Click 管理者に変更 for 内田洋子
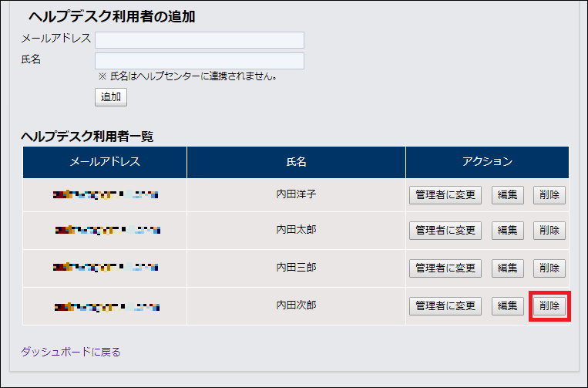Viewport: 588px width, 388px height. point(445,194)
